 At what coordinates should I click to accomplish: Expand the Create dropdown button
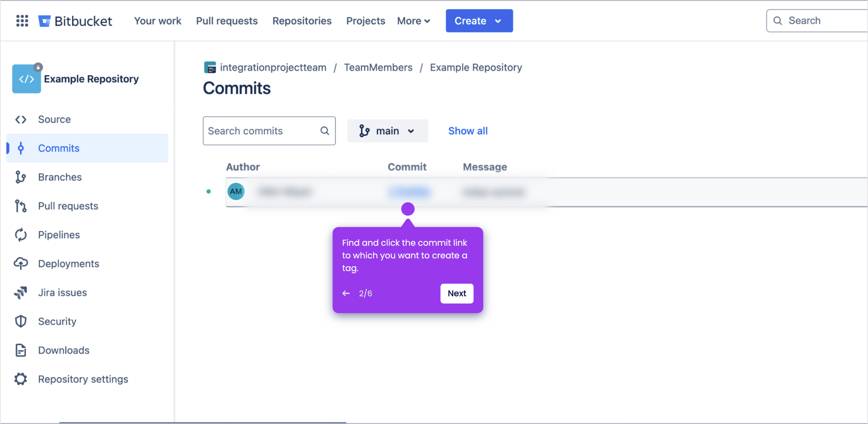coord(479,21)
